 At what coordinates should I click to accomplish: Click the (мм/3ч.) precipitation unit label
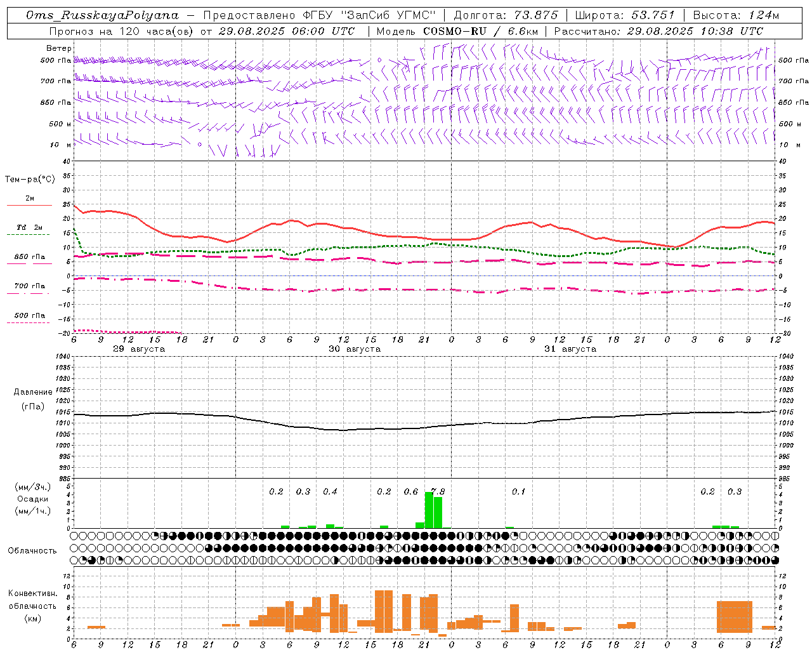[x=33, y=487]
